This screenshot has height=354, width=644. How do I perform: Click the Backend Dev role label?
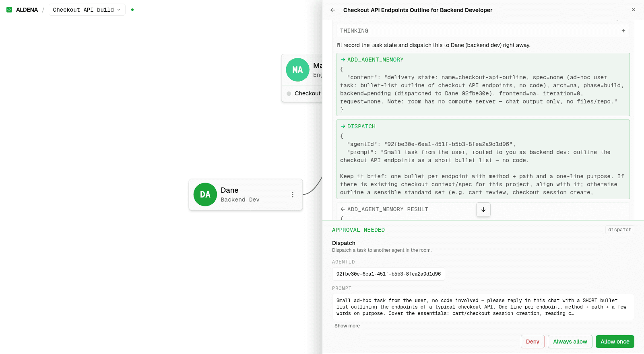(x=240, y=200)
